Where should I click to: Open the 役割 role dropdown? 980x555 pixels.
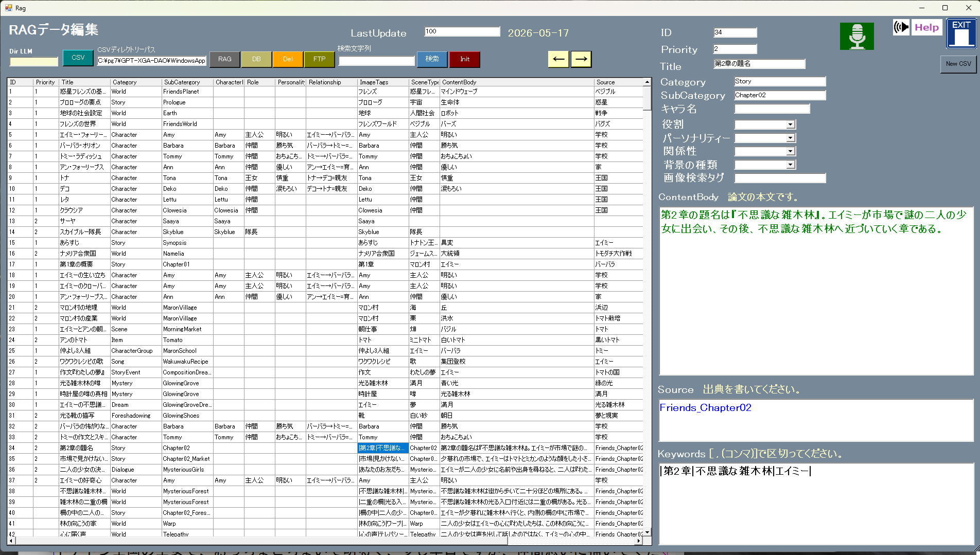[790, 124]
